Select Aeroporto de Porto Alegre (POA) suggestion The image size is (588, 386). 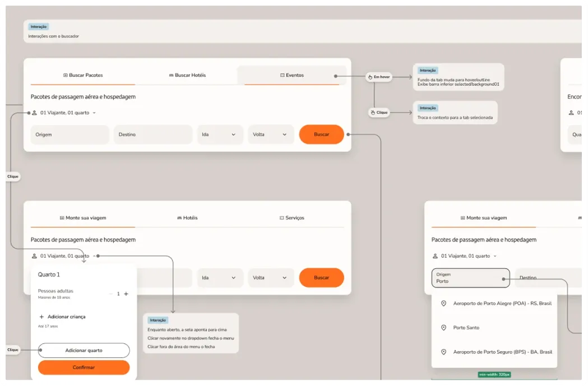pyautogui.click(x=494, y=304)
